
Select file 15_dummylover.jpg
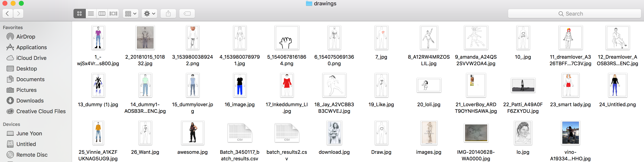192,85
